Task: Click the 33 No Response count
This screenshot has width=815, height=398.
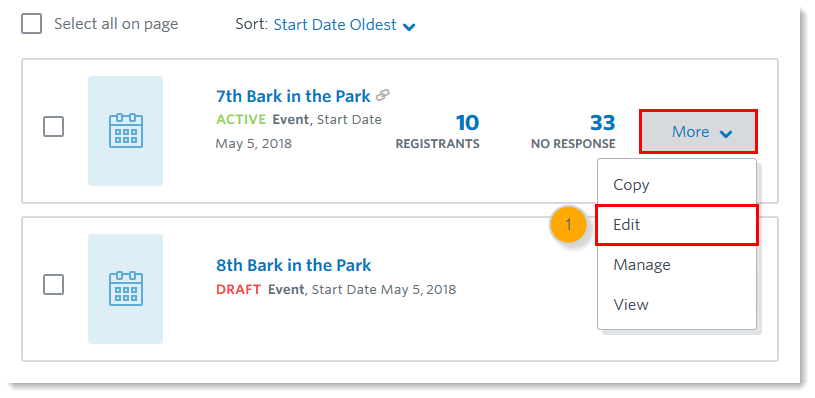Action: pos(573,131)
